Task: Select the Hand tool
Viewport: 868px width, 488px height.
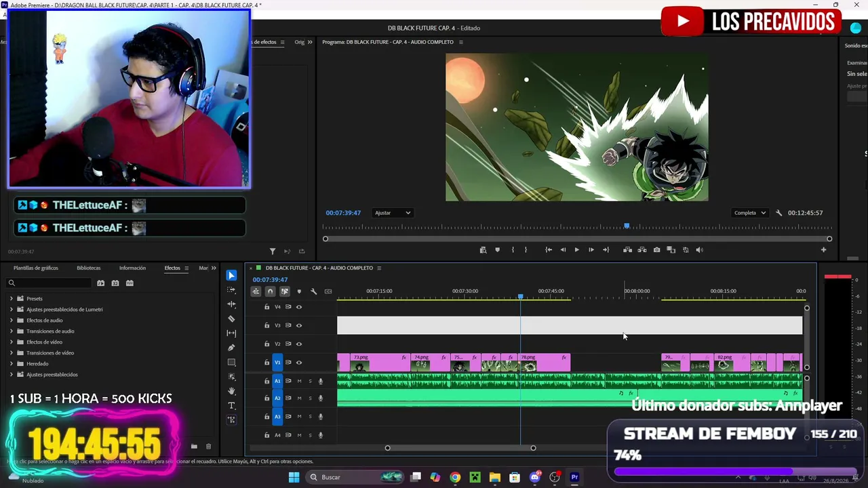Action: pos(231,391)
